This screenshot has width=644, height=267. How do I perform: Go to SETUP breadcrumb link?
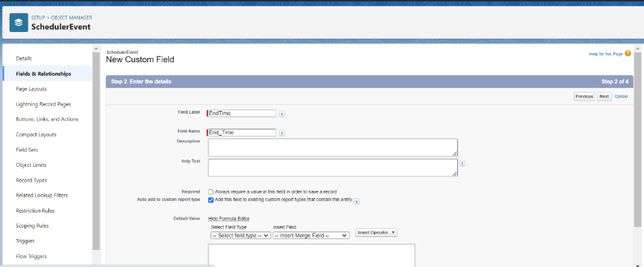[x=37, y=18]
